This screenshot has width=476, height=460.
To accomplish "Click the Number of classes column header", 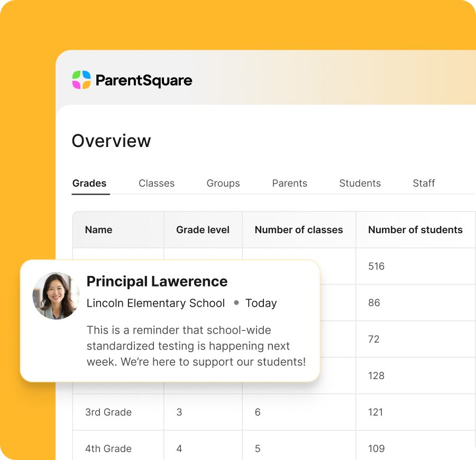I will tap(299, 229).
